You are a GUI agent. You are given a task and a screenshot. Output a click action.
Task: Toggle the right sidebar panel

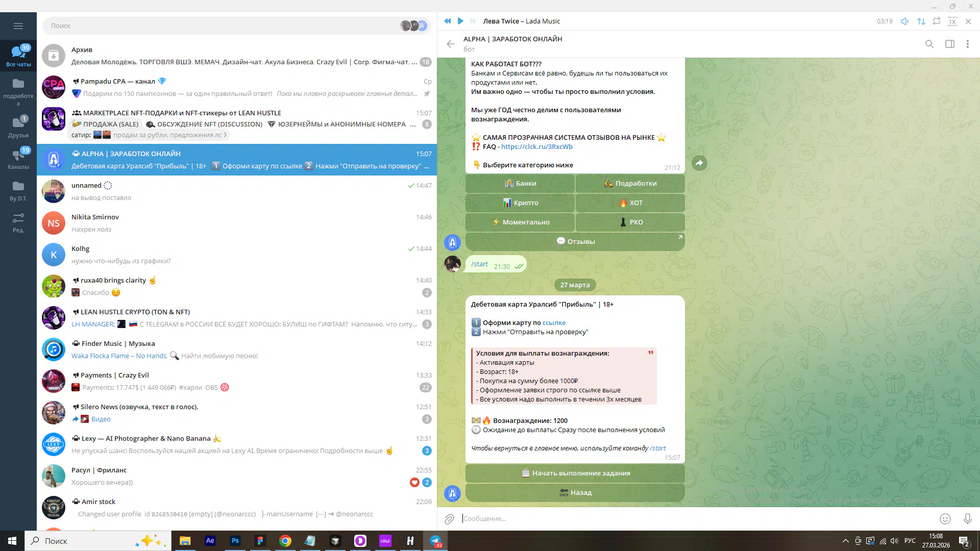(950, 44)
